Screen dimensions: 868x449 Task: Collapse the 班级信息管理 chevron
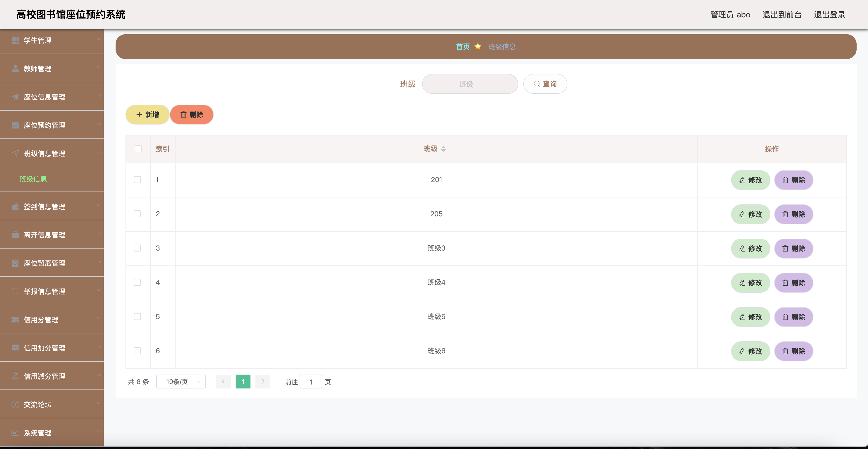[99, 153]
